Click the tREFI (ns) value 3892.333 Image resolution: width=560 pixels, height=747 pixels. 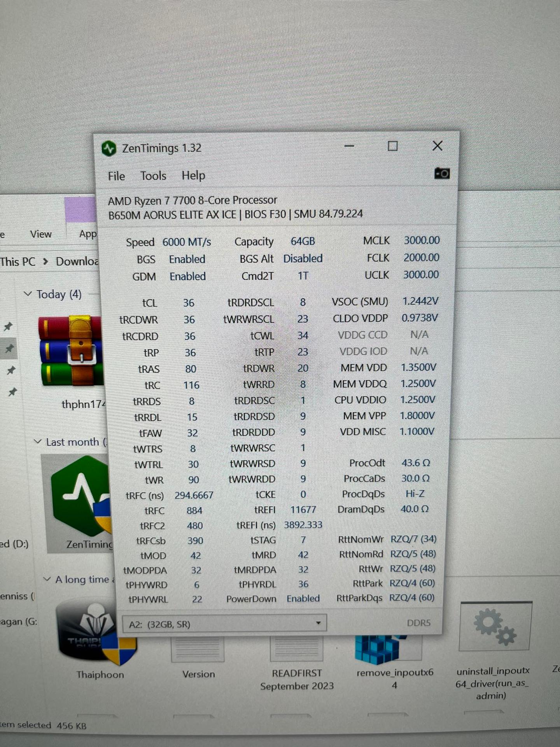click(303, 525)
